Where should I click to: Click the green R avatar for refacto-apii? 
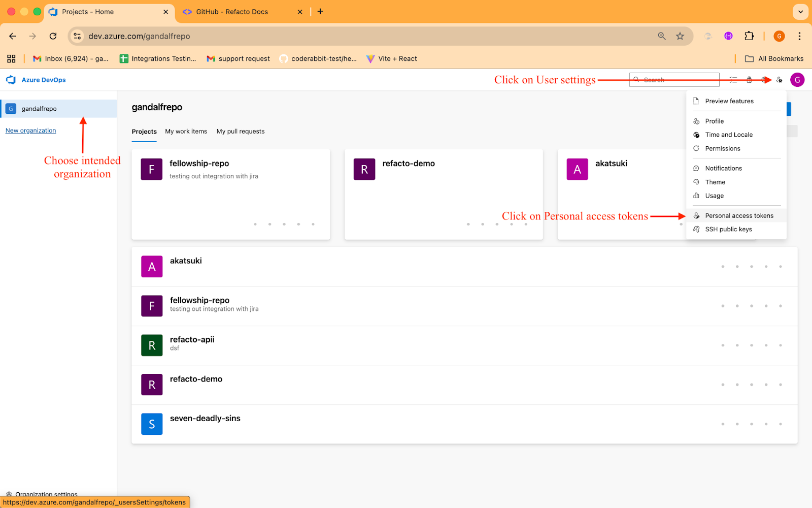(152, 345)
